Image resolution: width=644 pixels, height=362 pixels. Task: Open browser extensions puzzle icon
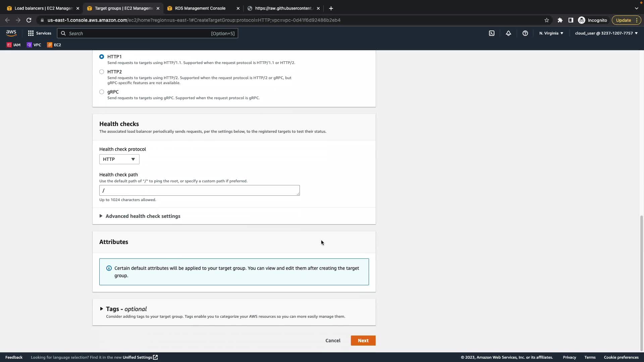pyautogui.click(x=560, y=20)
